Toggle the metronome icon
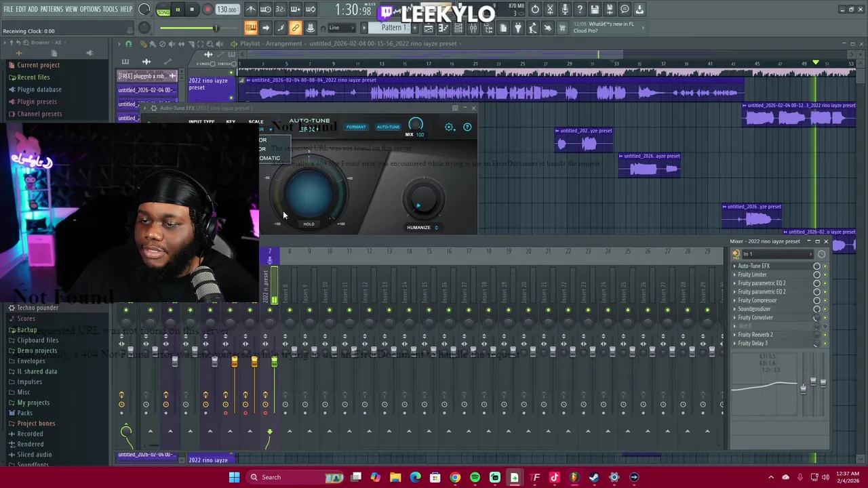The image size is (868, 488). pos(251,9)
